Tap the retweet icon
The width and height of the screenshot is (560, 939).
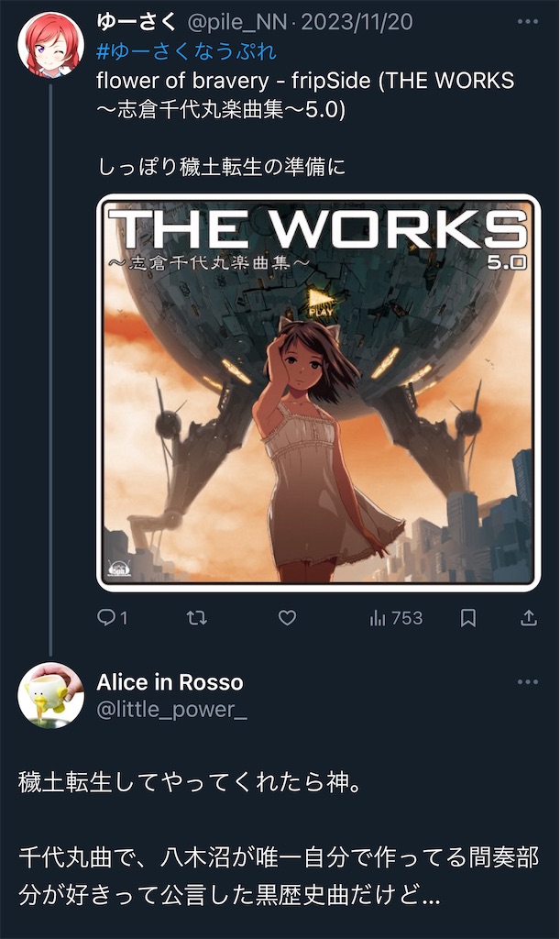197,617
